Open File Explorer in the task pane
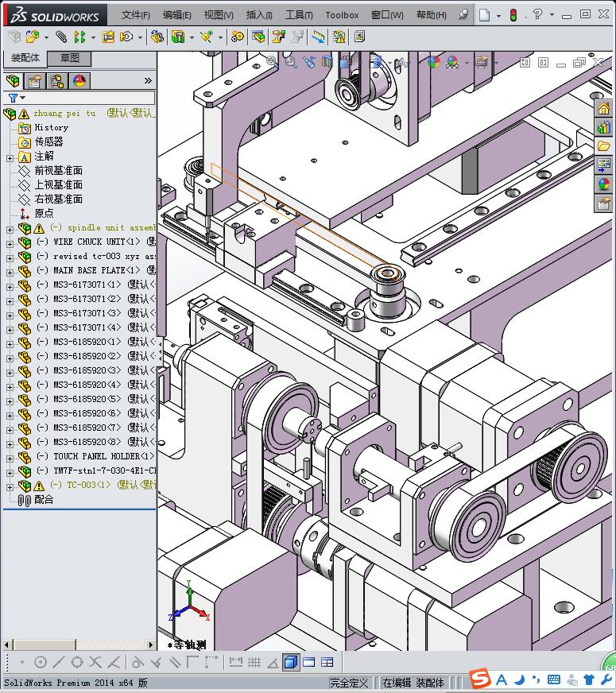This screenshot has width=616, height=693. (x=603, y=146)
